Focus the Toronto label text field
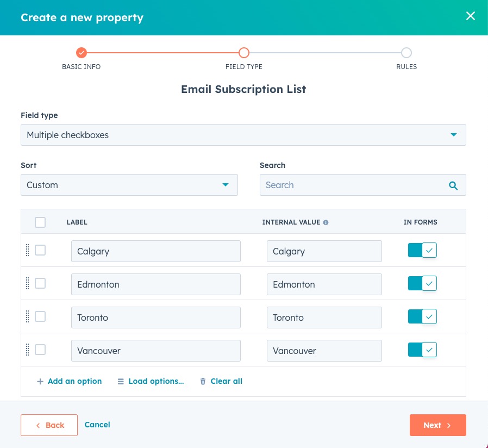This screenshot has width=488, height=448. tap(155, 318)
